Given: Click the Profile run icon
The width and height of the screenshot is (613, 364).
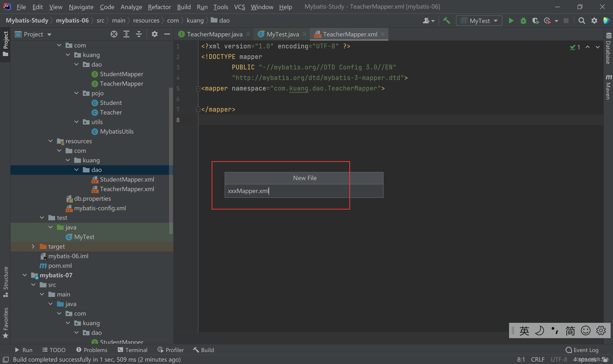Looking at the screenshot, I should coord(547,21).
